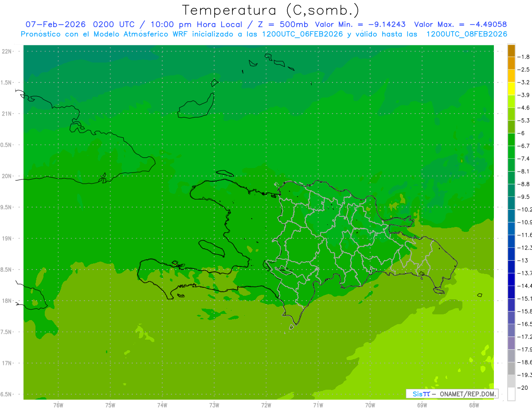
Task: Click the 'Valor Min. = -9.14243' text
Action: tap(360, 24)
